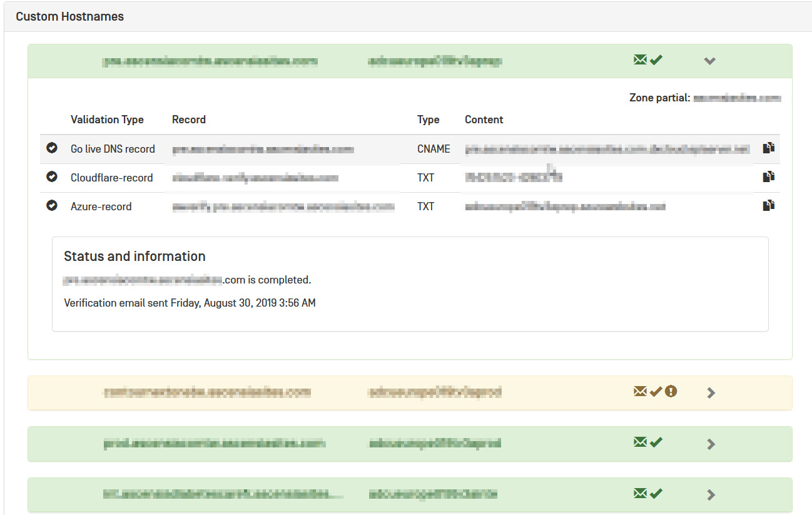Image resolution: width=812 pixels, height=515 pixels.
Task: Expand the third hostname row chevron
Action: click(711, 444)
